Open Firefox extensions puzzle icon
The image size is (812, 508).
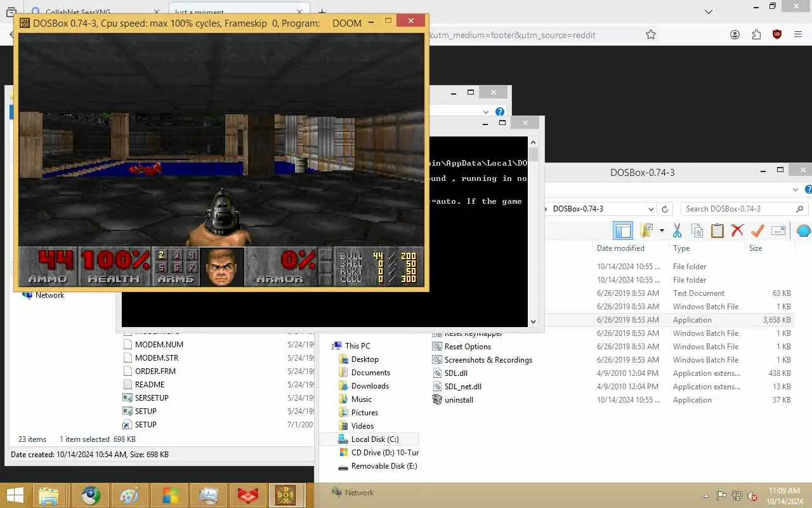pos(756,35)
